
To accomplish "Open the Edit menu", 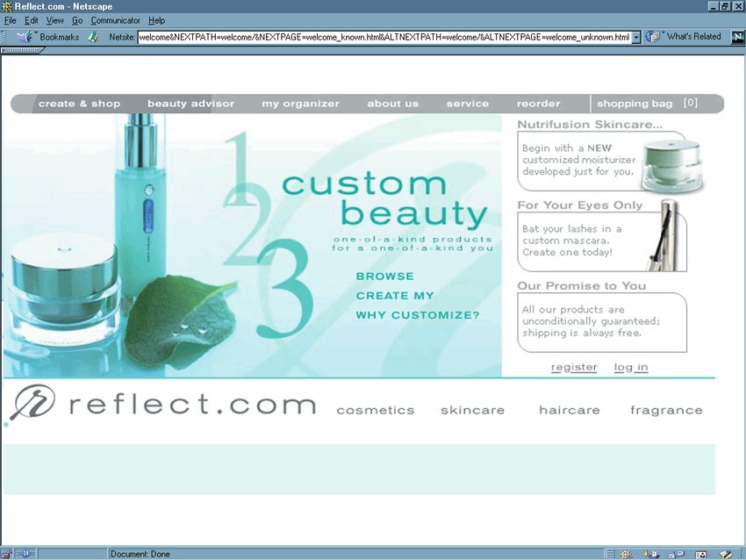I will (32, 20).
